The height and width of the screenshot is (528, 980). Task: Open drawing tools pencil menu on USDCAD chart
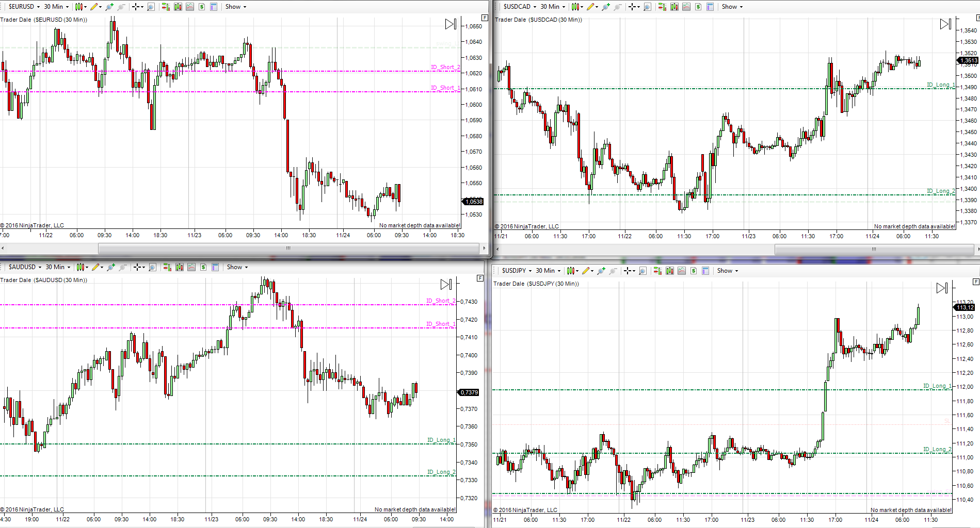[592, 7]
